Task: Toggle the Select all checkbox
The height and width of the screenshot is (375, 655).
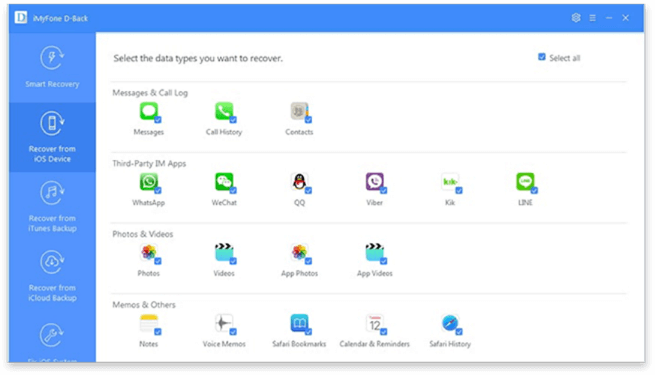Action: (542, 57)
